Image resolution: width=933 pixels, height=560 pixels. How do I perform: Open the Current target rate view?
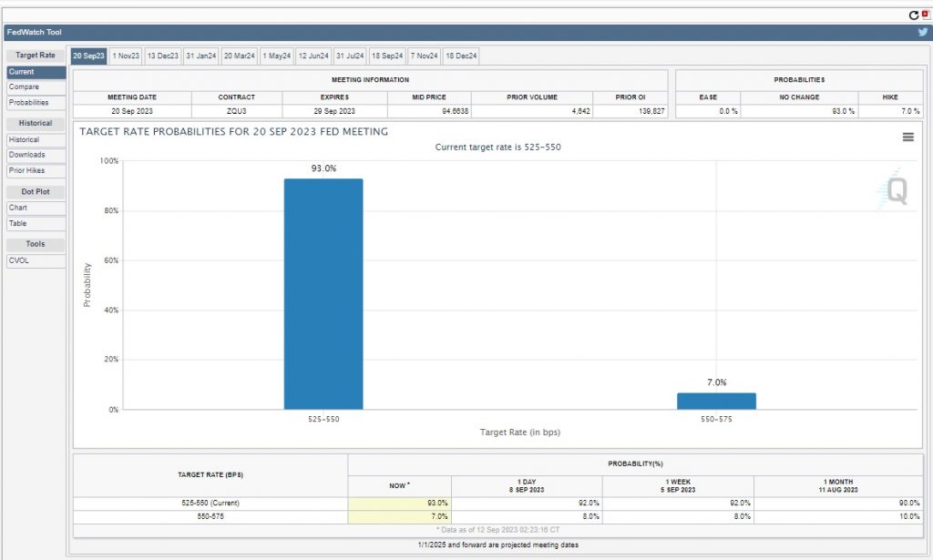point(36,72)
